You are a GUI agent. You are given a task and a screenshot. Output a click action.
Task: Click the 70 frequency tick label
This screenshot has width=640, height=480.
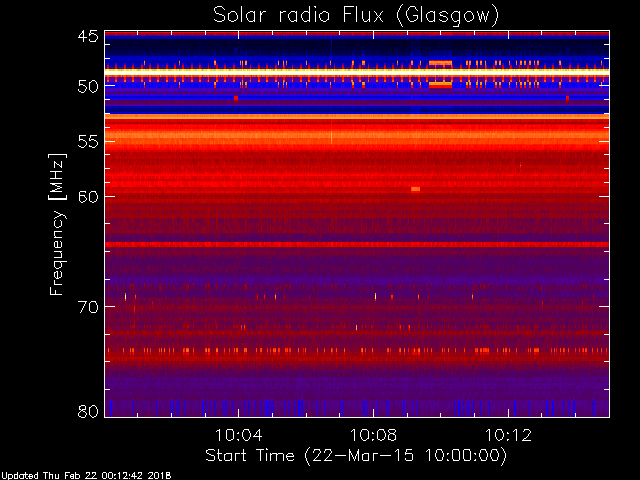[x=88, y=307]
